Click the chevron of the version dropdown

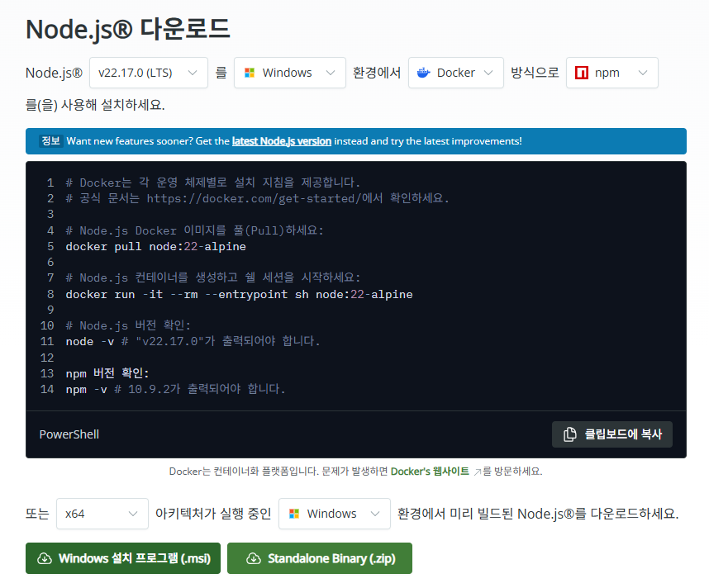click(193, 73)
